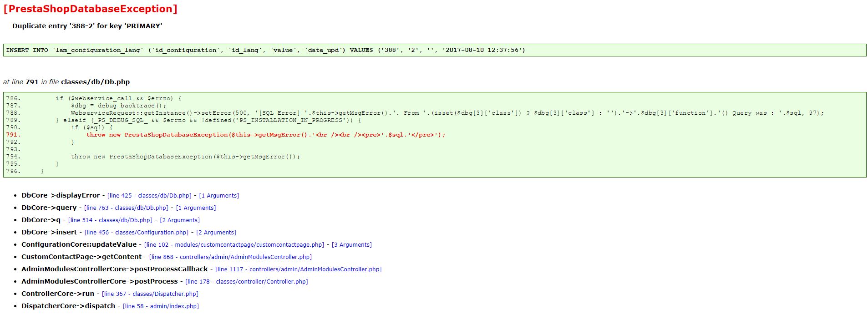
Task: Open line 868 AdminModulesController.php link
Action: tap(230, 257)
